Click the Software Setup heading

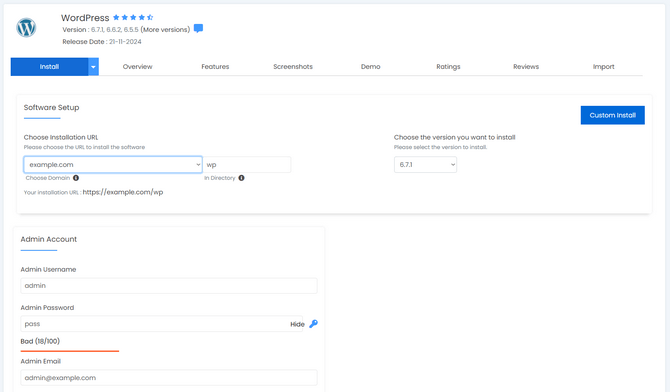(51, 107)
